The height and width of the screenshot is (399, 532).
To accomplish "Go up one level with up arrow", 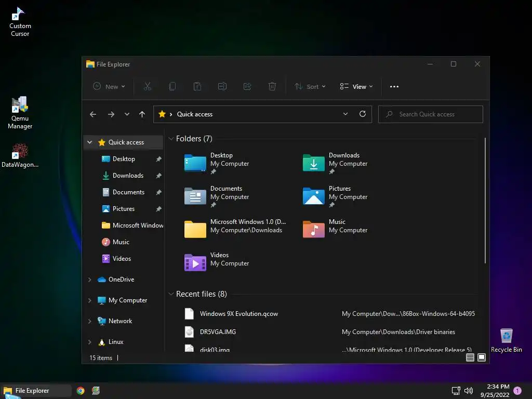I will click(142, 114).
